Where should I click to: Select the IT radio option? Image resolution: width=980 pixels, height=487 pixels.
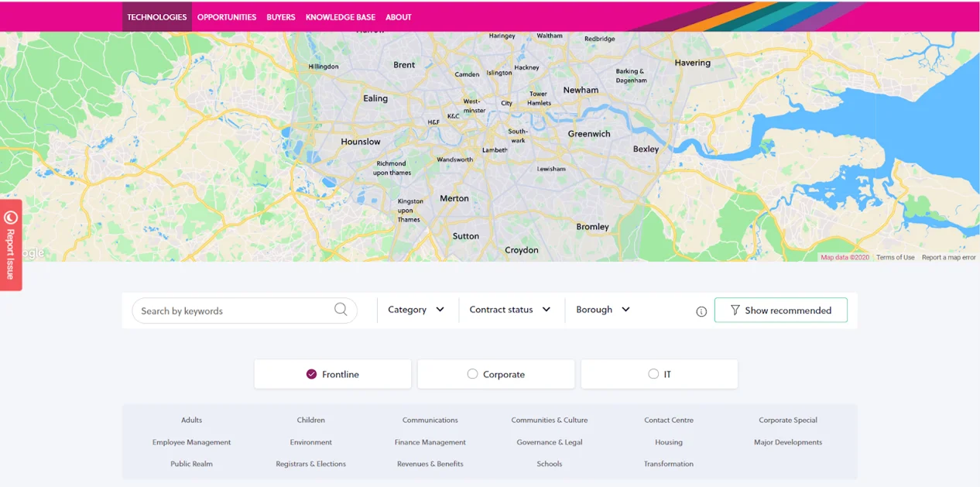pyautogui.click(x=660, y=374)
